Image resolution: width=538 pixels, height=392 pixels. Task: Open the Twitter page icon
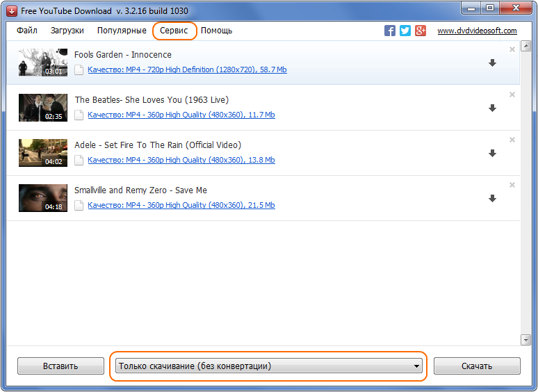pos(405,31)
